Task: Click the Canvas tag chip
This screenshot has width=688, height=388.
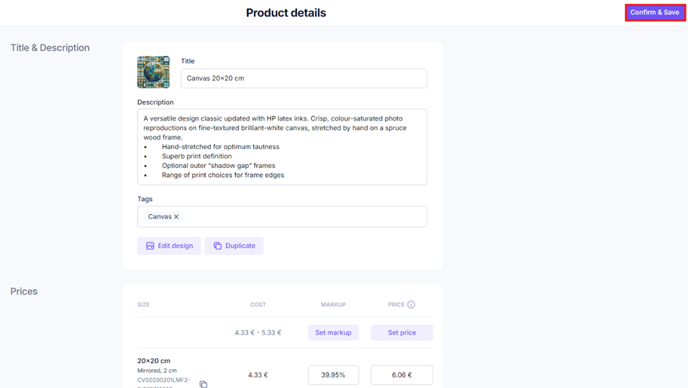Action: [x=163, y=216]
